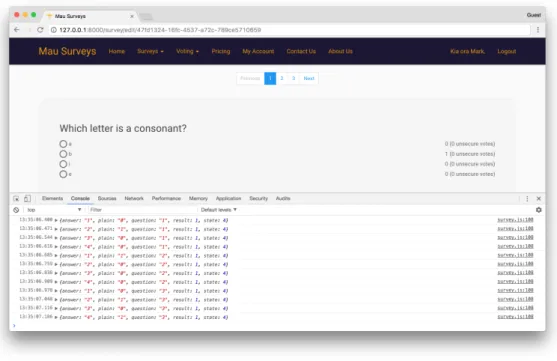Close the DevTools panel
The height and width of the screenshot is (361, 557).
[x=539, y=199]
